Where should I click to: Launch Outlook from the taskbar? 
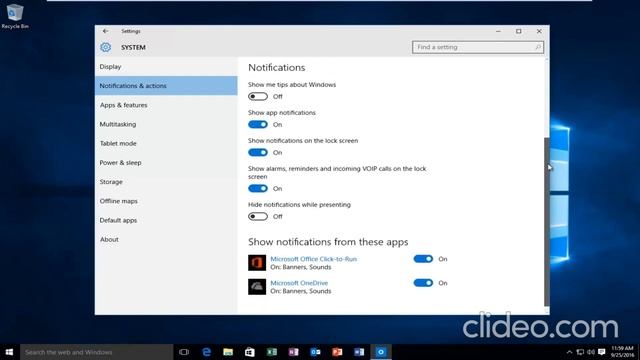[x=316, y=352]
